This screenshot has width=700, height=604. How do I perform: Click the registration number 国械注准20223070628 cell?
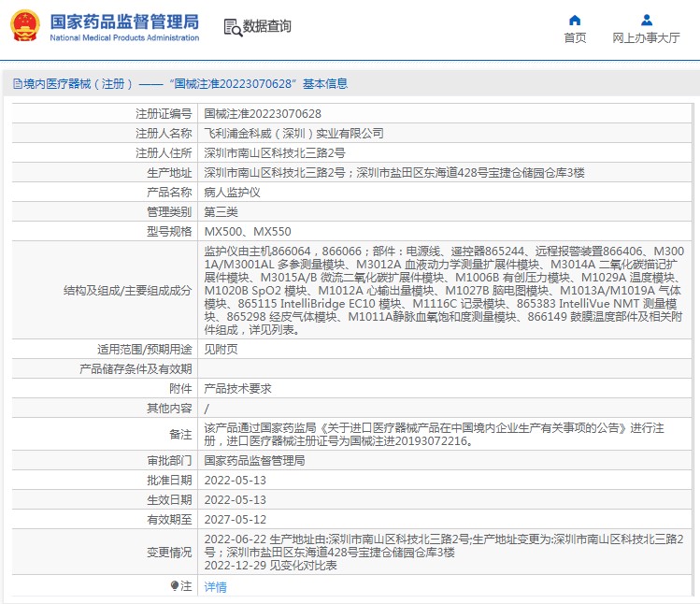(255, 114)
